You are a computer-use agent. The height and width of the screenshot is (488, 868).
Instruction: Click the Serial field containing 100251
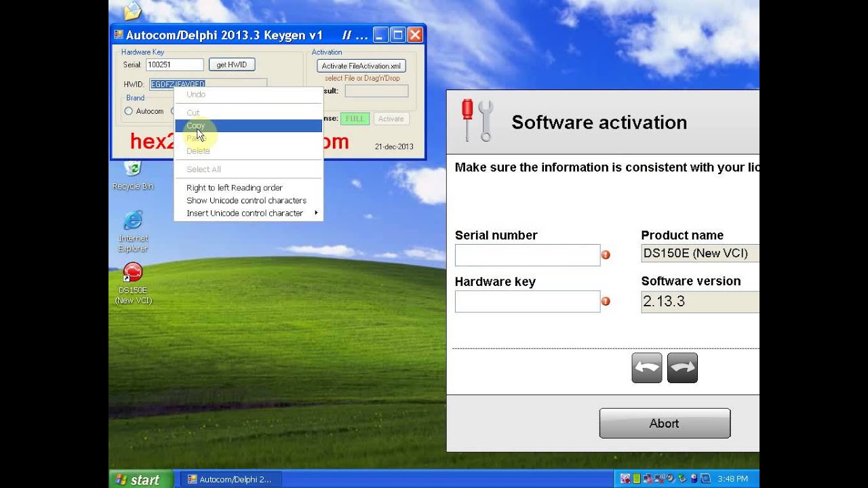pyautogui.click(x=174, y=65)
